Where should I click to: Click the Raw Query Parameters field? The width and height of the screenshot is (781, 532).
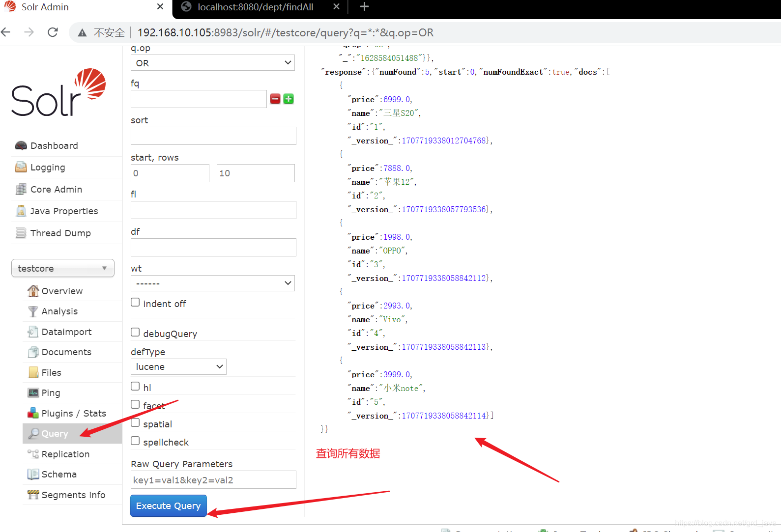click(x=213, y=480)
